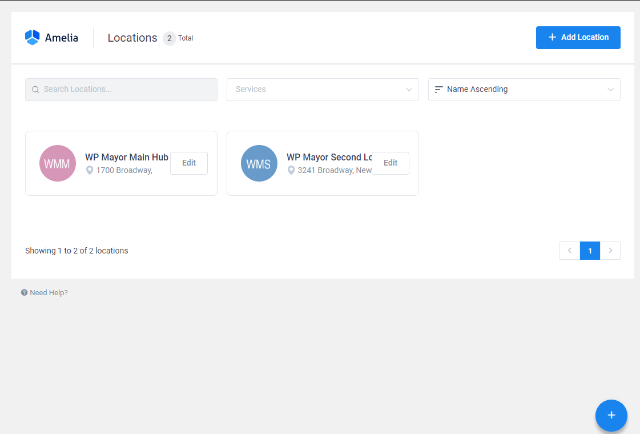Image resolution: width=640 pixels, height=434 pixels.
Task: Click the map pin beside 3241 Broadway
Action: click(x=291, y=170)
